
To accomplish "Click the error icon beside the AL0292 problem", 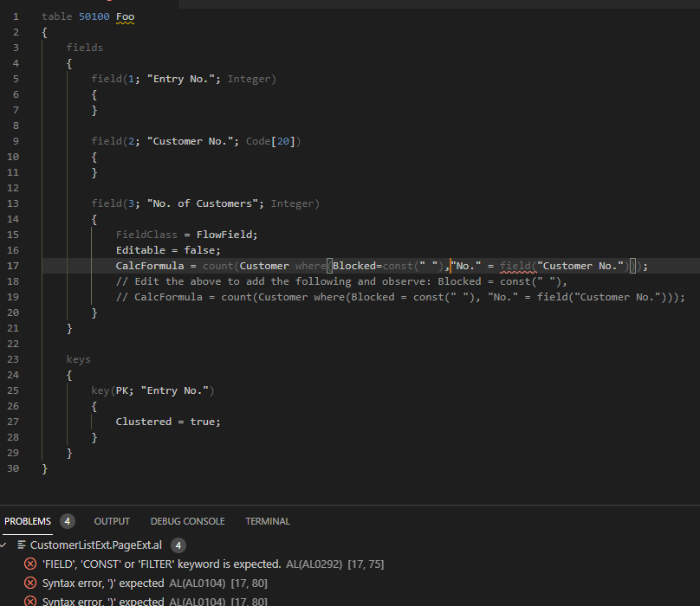I will point(30,563).
